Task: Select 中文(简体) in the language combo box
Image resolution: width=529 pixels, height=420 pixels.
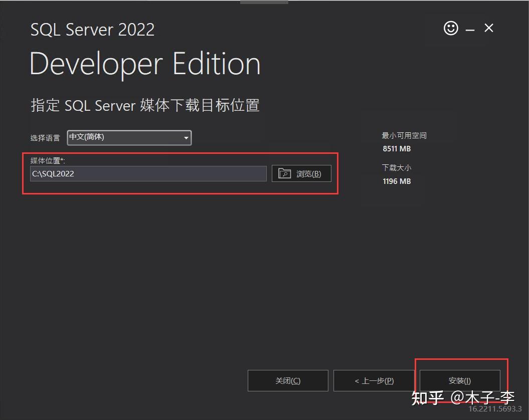Action: click(128, 138)
